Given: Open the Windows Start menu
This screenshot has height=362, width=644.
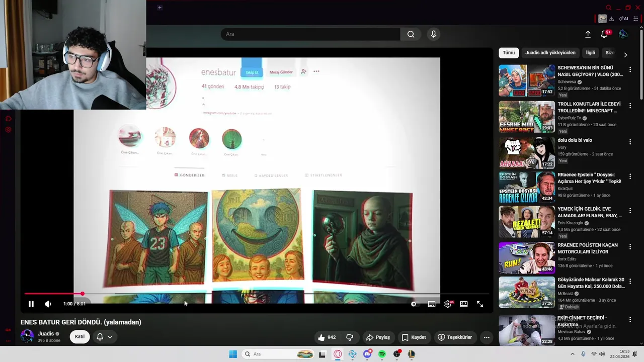Looking at the screenshot, I should [x=233, y=354].
